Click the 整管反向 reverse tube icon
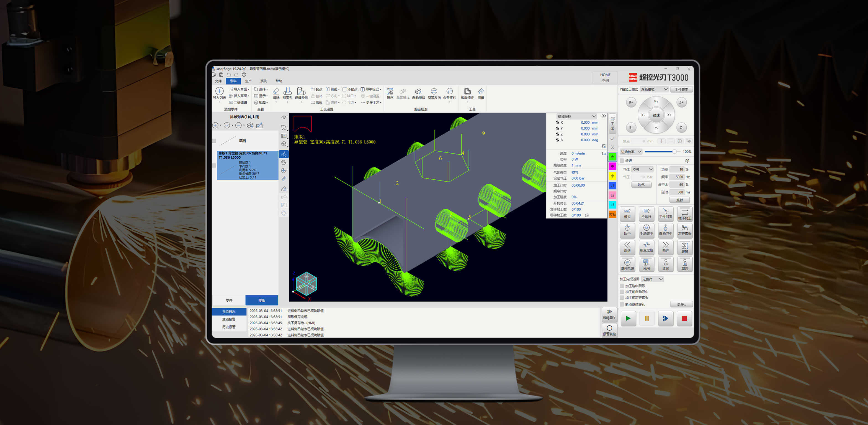Viewport: 868px width, 425px height. tap(434, 91)
